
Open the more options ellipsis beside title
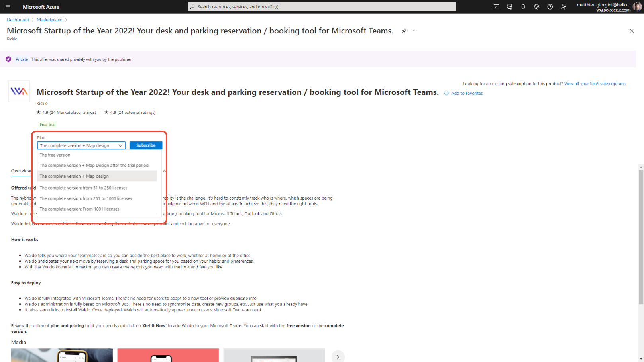(x=415, y=31)
